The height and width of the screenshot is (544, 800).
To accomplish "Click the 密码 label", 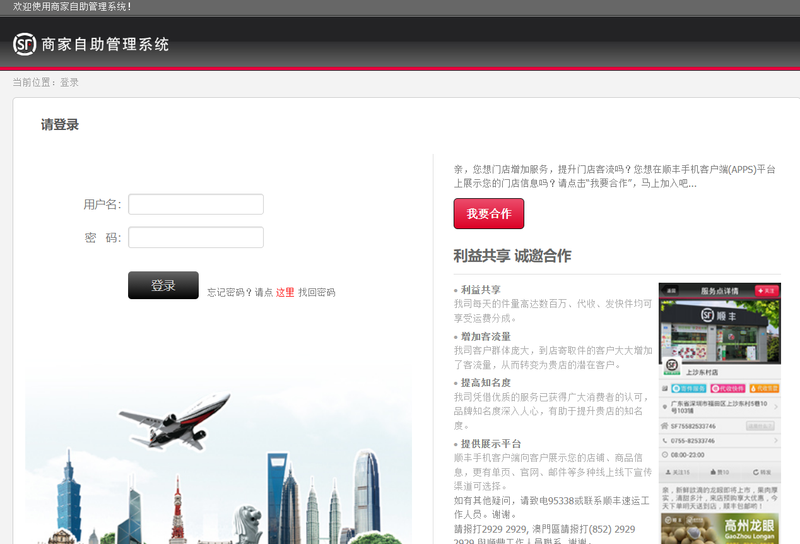I will tap(103, 238).
